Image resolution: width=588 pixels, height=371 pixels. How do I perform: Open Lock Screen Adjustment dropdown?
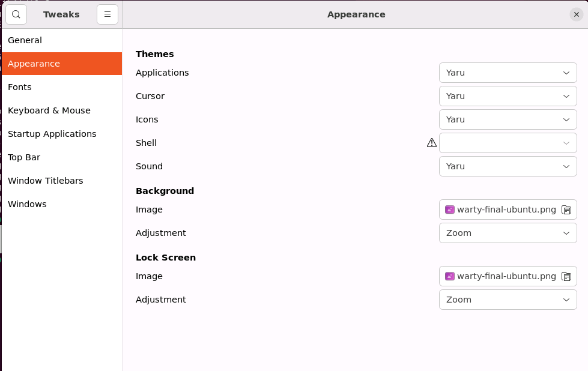point(508,300)
